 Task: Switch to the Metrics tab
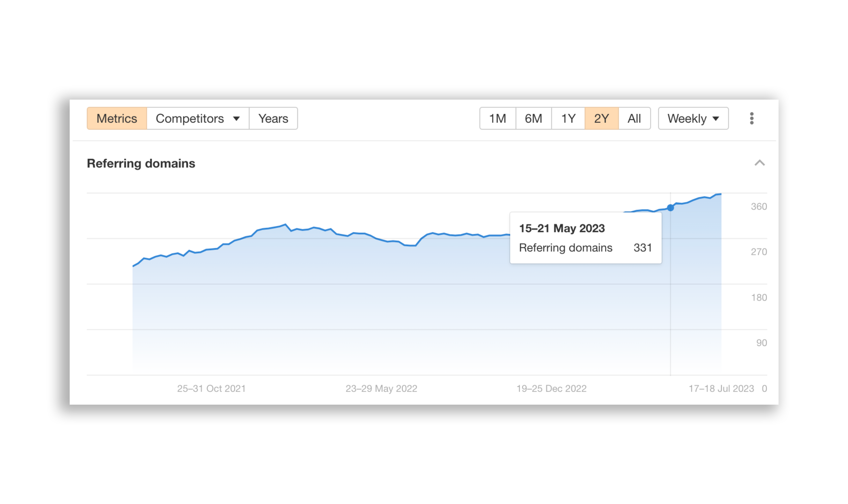[117, 118]
